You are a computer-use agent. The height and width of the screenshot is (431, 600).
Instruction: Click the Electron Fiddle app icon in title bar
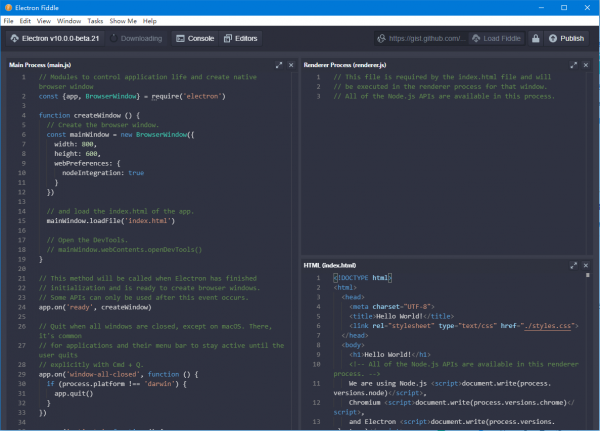coord(8,7)
